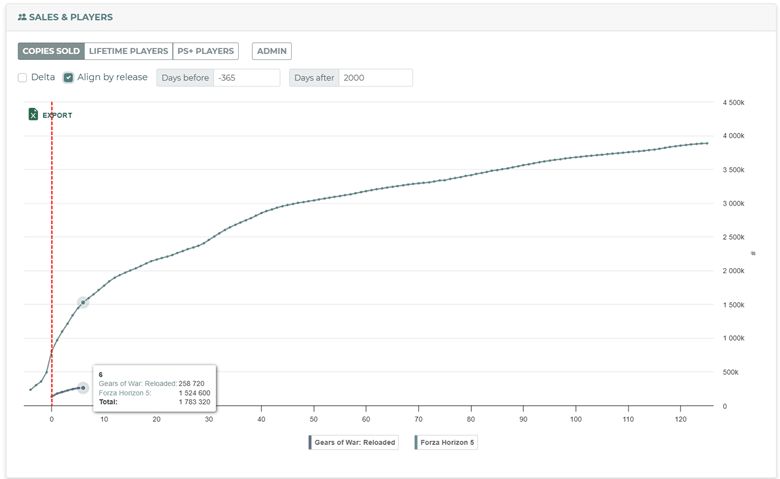Click the Gears of War blue color swatch
780x479 pixels.
pos(310,442)
